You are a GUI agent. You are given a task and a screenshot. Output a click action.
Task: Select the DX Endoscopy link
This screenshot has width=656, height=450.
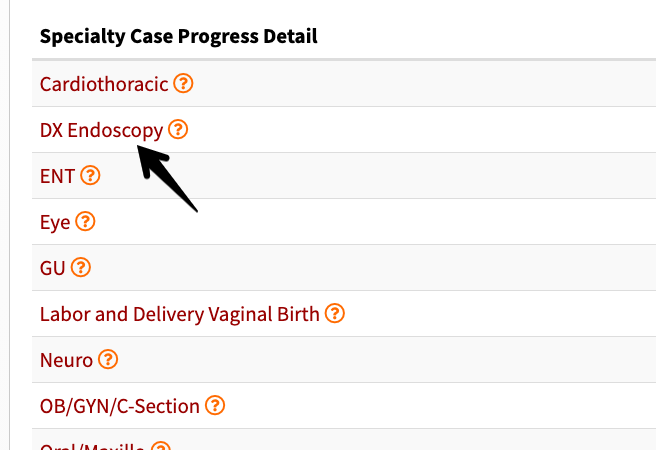pos(101,131)
